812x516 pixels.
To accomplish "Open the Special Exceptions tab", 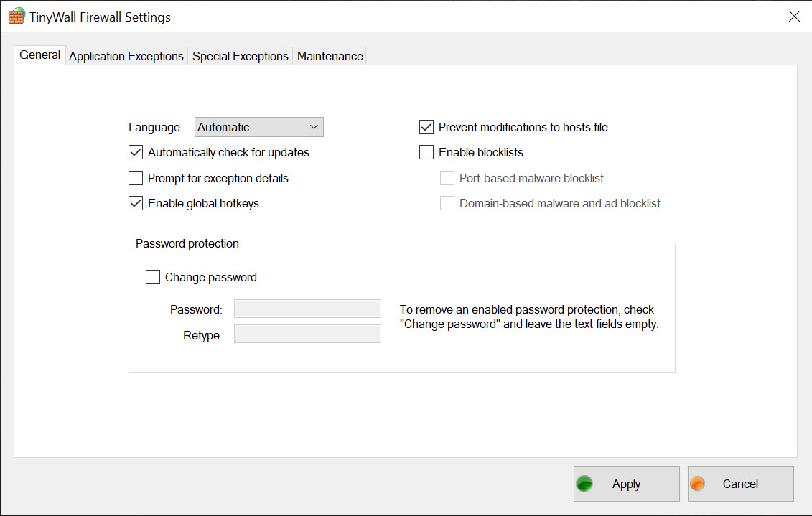I will click(240, 55).
